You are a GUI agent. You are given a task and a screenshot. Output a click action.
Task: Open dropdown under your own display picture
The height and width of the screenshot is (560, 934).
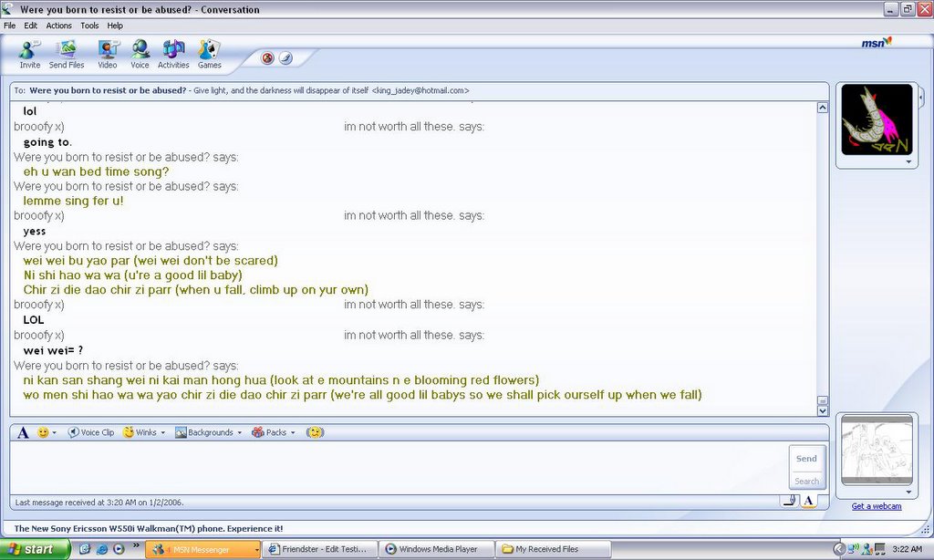pyautogui.click(x=908, y=493)
